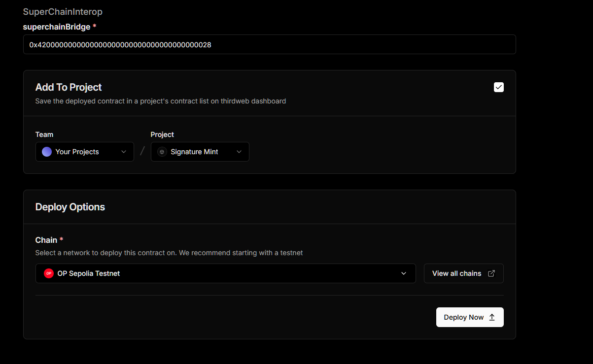Image resolution: width=593 pixels, height=364 pixels.
Task: Click the SuperChainInterop section title
Action: (63, 12)
